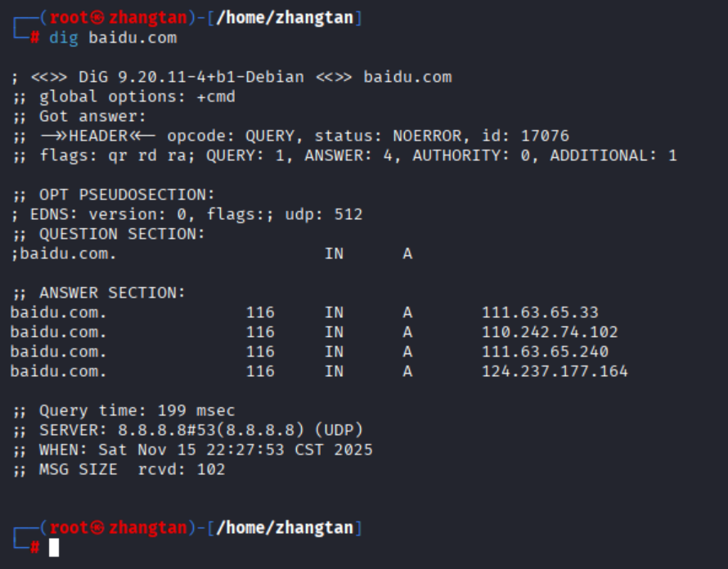Click the skull icon in top prompt
The width and height of the screenshot is (728, 569).
click(98, 17)
